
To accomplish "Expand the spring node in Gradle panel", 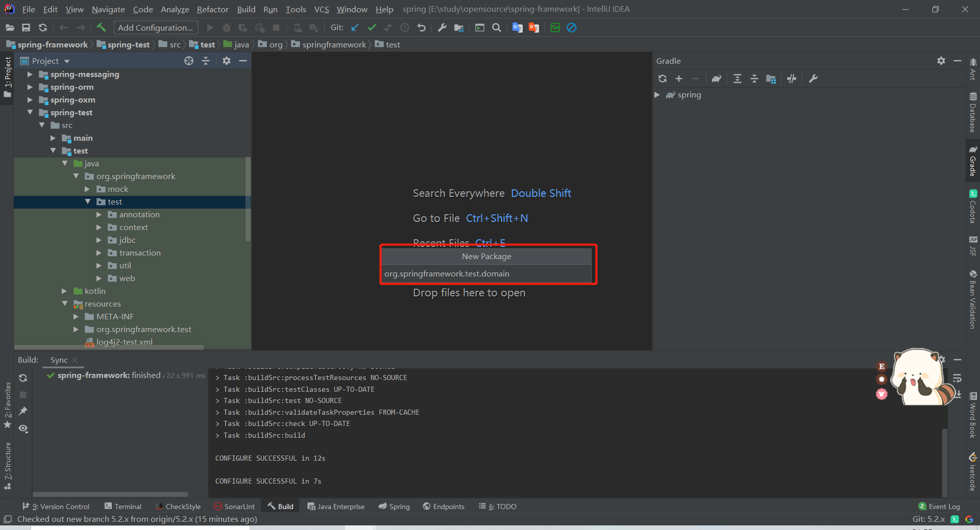I will (x=657, y=95).
